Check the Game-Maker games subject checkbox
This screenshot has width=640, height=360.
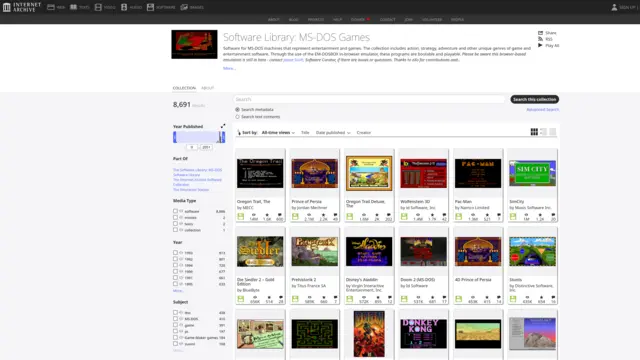coord(175,338)
